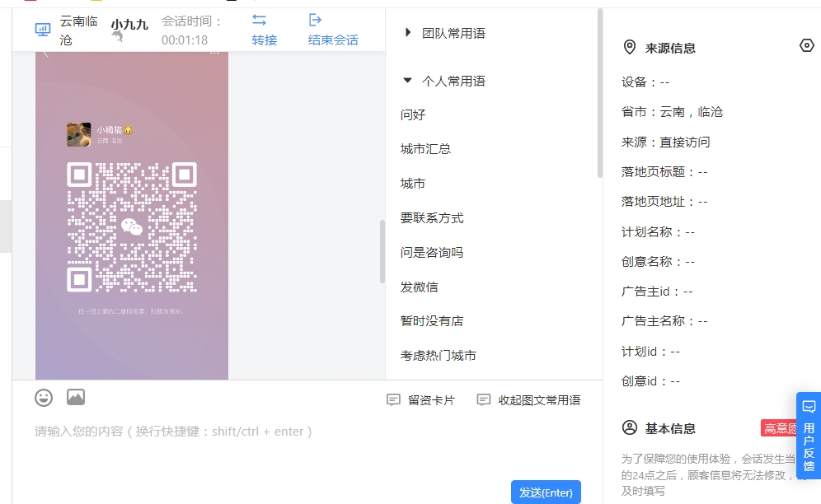Click the 留资卡片 card icon
Viewport: 821px width, 504px height.
click(x=393, y=400)
